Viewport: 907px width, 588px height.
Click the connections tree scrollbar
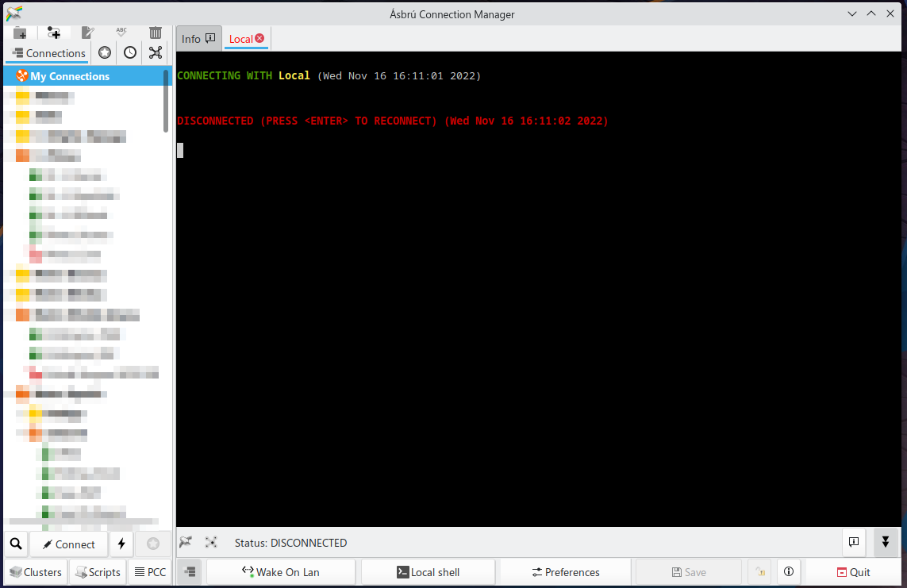[166, 102]
